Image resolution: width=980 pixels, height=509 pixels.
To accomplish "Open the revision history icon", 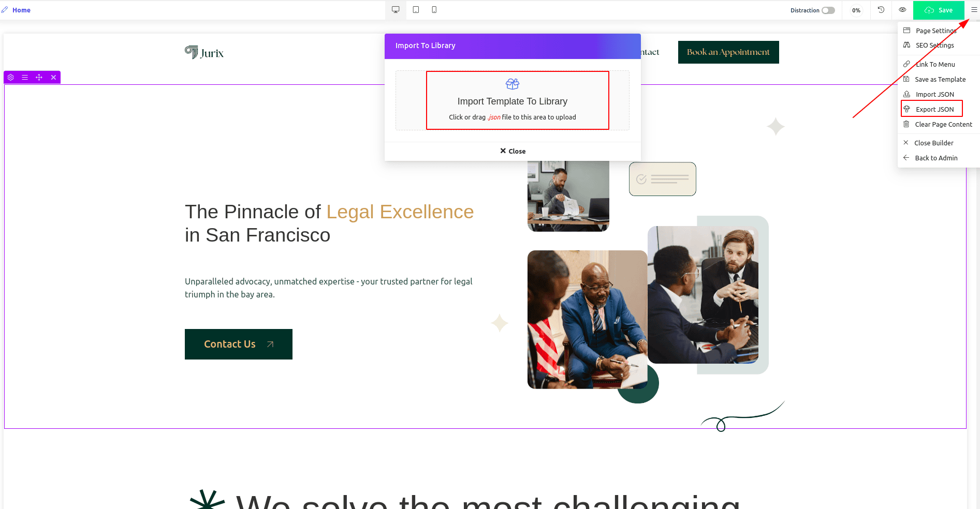I will coord(881,10).
